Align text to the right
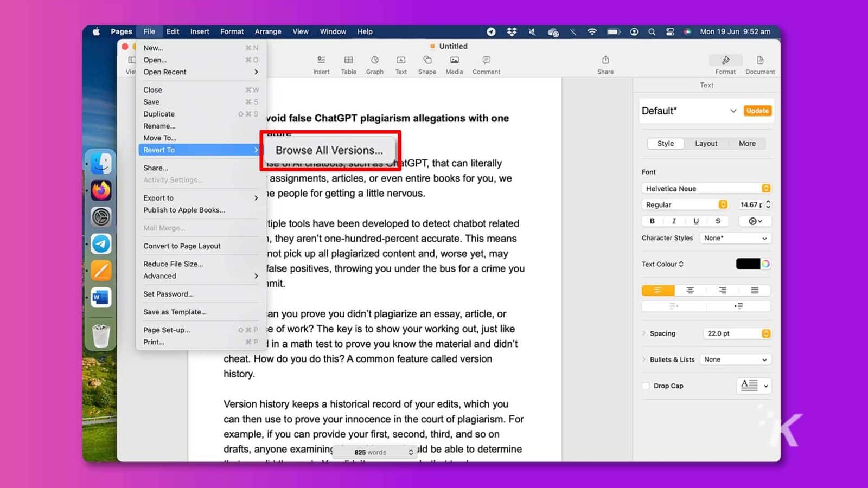This screenshot has width=868, height=488. 723,291
